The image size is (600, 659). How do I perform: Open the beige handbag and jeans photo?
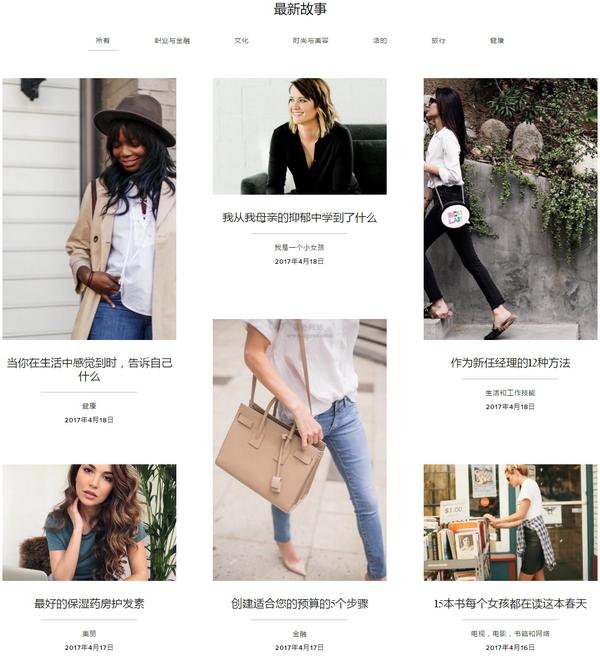pyautogui.click(x=300, y=450)
